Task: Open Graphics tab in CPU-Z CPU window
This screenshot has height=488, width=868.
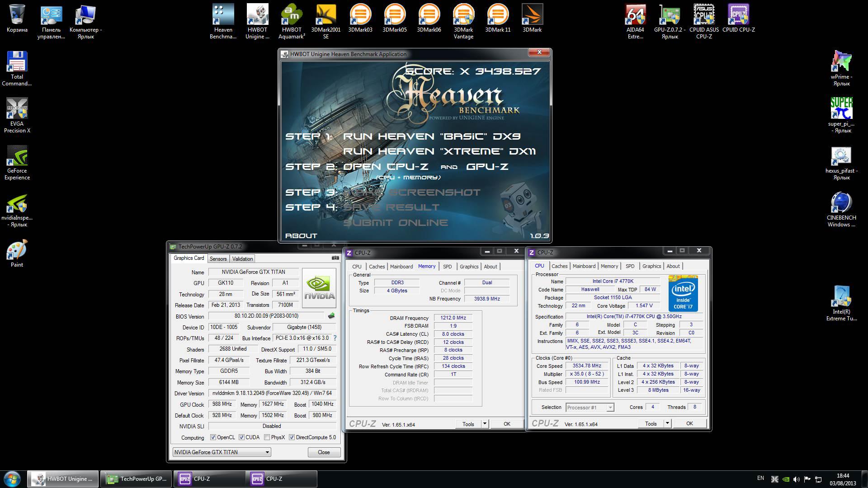Action: pyautogui.click(x=651, y=266)
